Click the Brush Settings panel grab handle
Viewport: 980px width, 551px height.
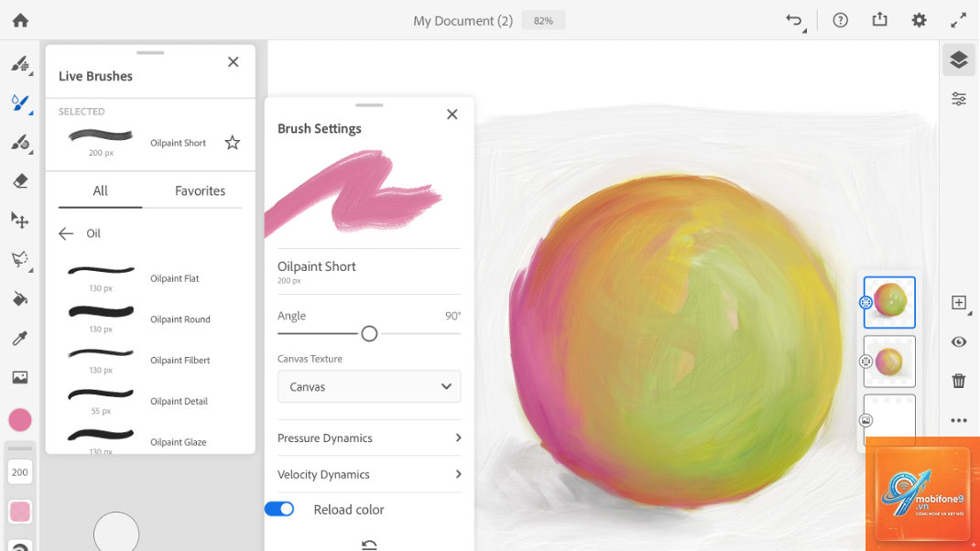click(x=369, y=105)
